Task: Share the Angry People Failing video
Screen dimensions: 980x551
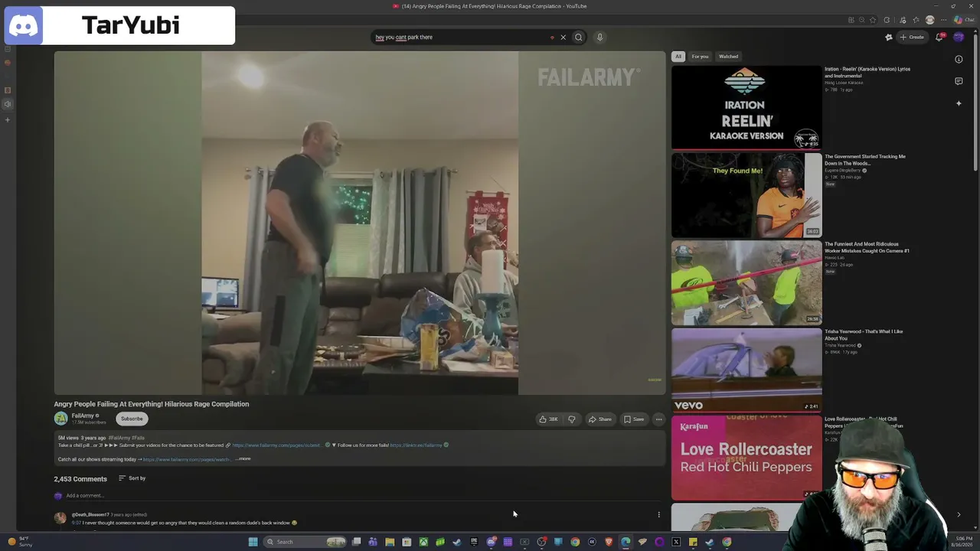Action: click(599, 419)
